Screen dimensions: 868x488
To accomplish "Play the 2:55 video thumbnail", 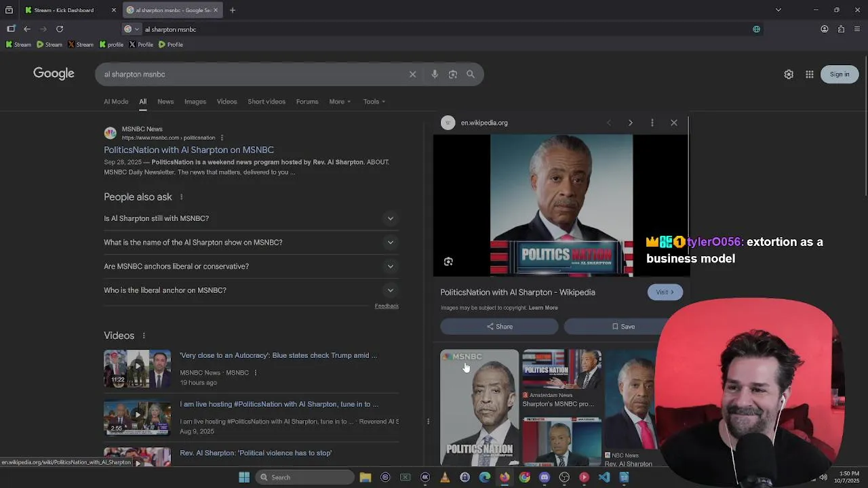I will [138, 418].
